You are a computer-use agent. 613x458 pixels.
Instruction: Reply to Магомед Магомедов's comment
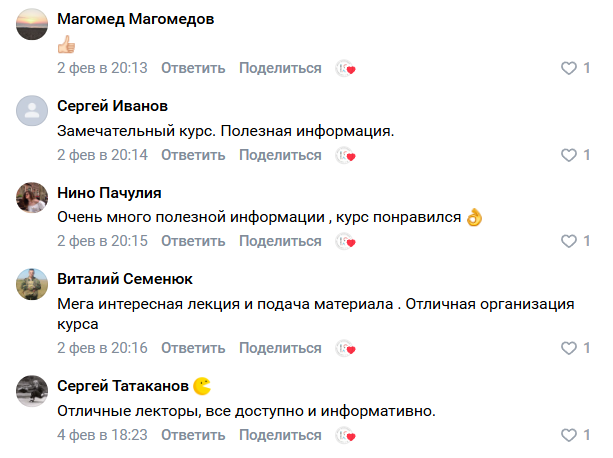(x=193, y=68)
